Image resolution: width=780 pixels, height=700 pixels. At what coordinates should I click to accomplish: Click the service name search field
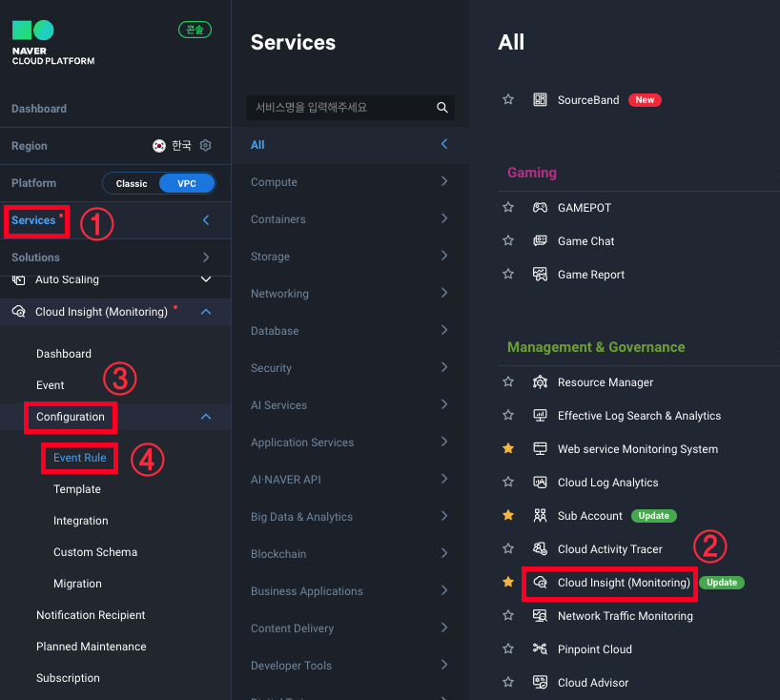(350, 108)
